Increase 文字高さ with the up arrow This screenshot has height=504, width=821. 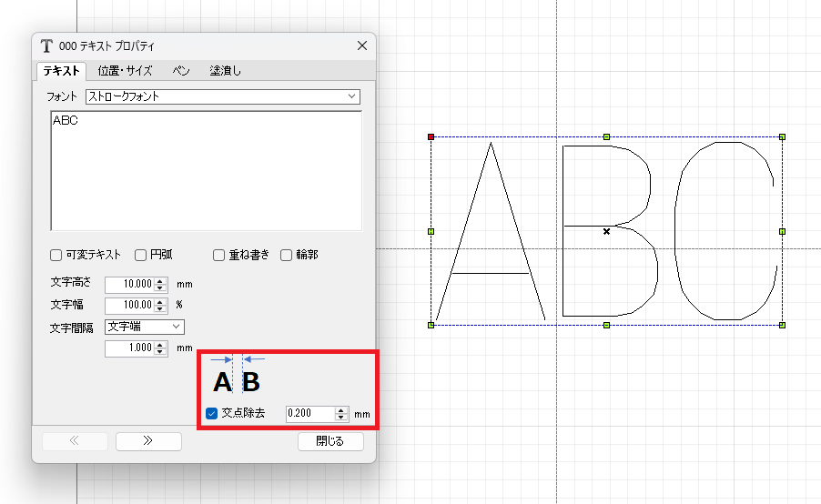click(161, 281)
